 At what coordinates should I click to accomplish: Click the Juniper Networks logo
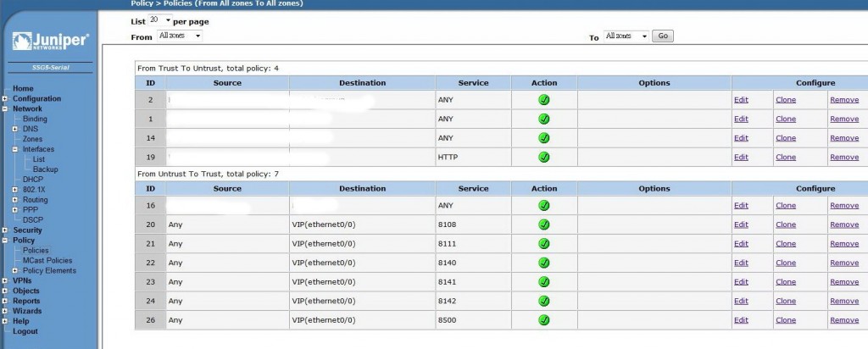[x=50, y=42]
